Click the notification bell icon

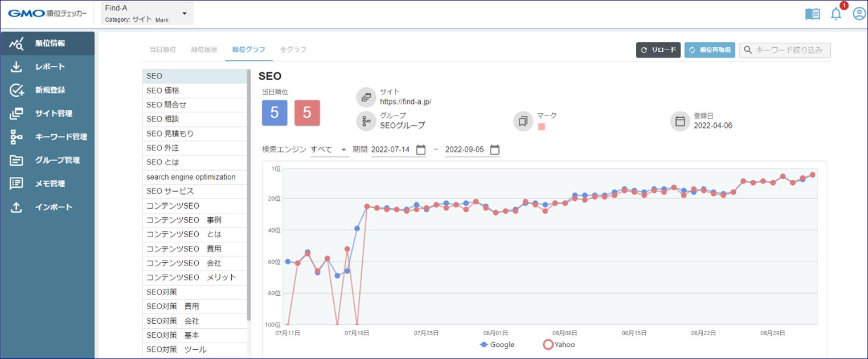click(x=836, y=14)
